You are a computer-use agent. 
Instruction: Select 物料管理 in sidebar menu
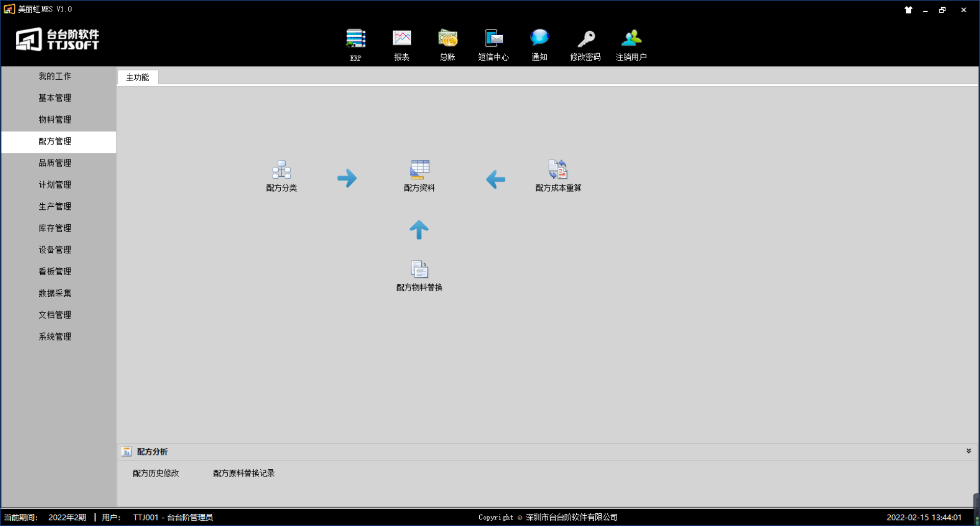55,119
